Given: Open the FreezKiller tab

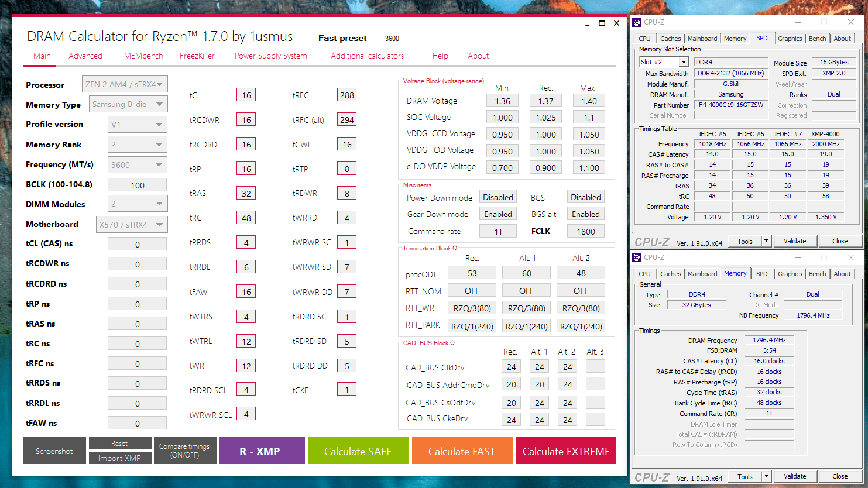Looking at the screenshot, I should (197, 56).
